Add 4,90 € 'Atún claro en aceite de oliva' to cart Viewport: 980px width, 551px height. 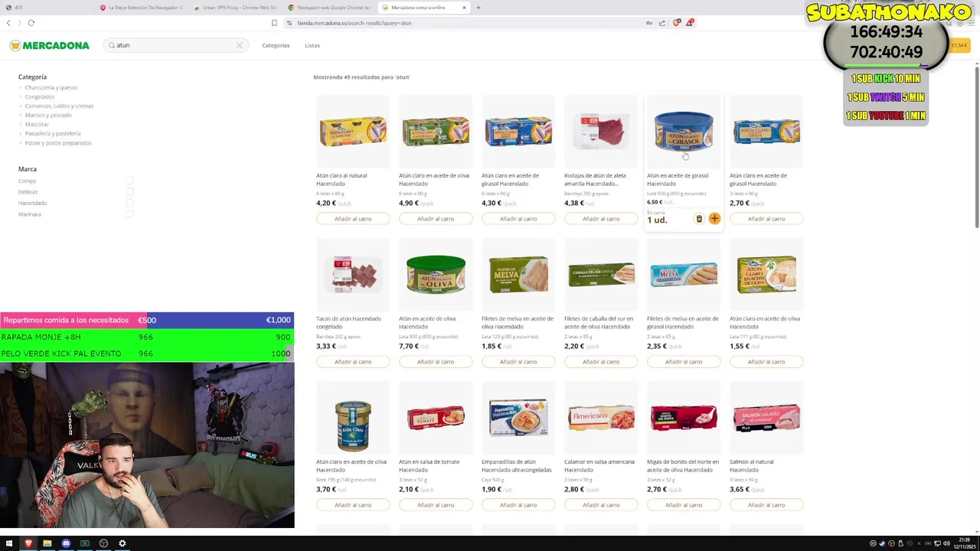tap(436, 219)
